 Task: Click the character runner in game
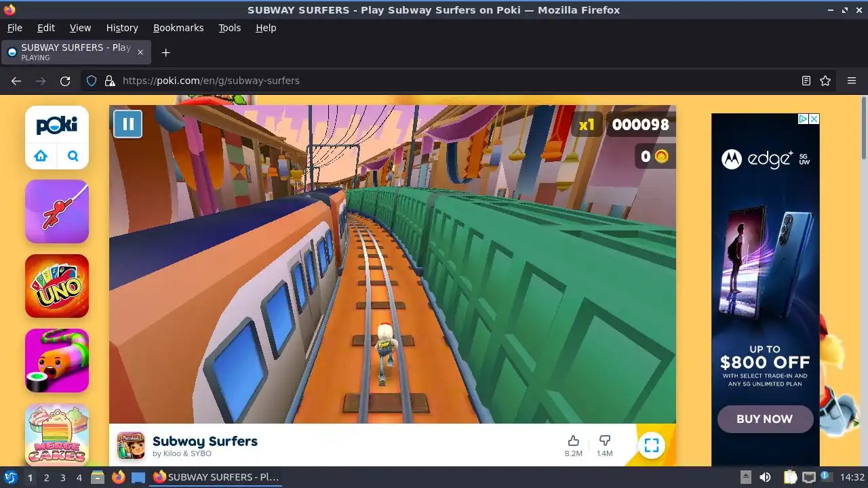point(385,354)
